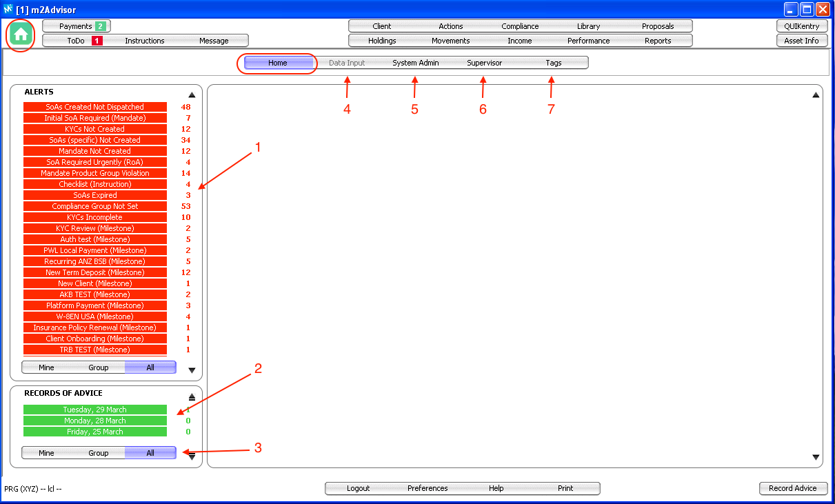Open the Compliance menu

(x=520, y=26)
